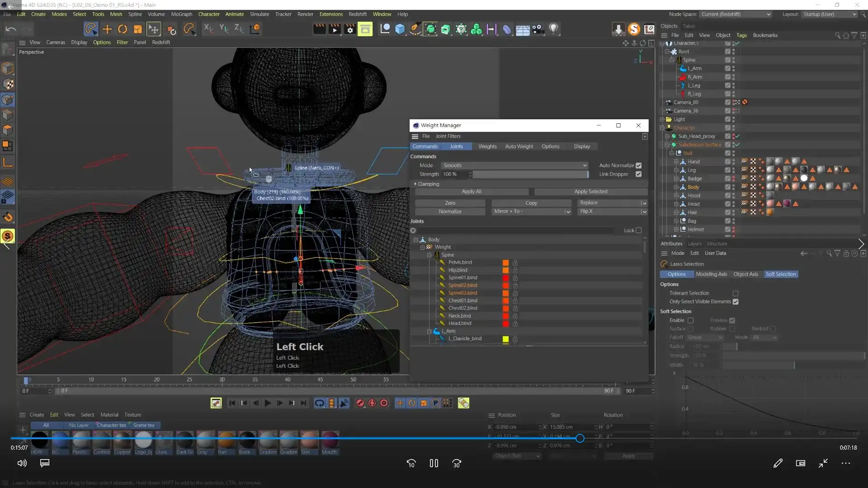Switch to the Auto Weight tab
The width and height of the screenshot is (868, 488).
(x=519, y=146)
